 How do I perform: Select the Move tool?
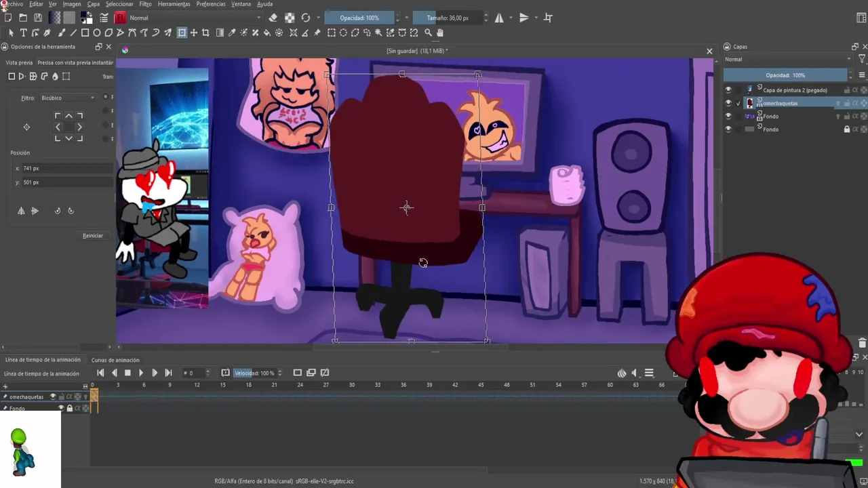[194, 33]
